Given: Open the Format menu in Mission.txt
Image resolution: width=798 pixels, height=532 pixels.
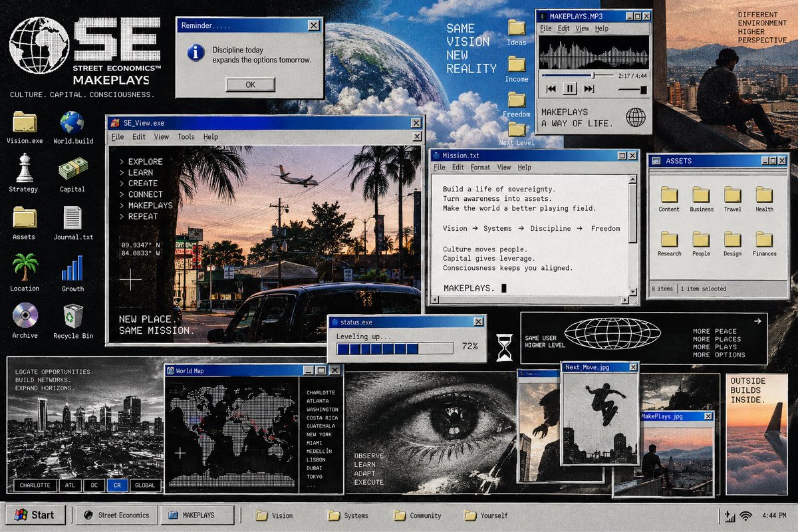Looking at the screenshot, I should point(480,168).
